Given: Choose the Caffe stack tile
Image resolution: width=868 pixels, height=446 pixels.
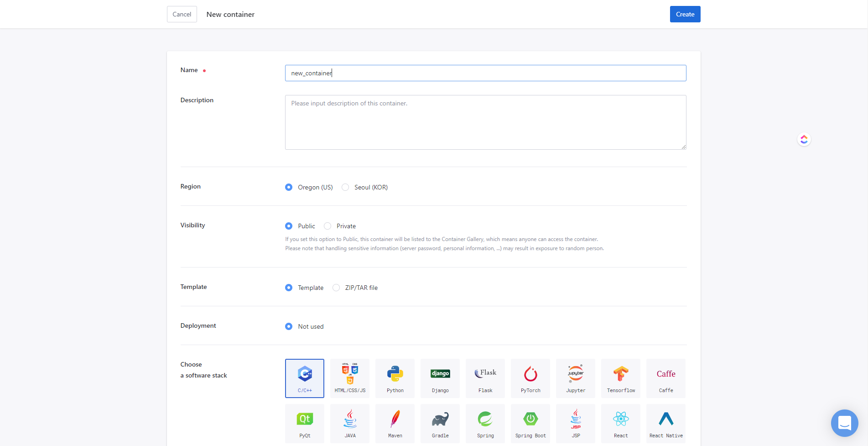Looking at the screenshot, I should coord(666,378).
